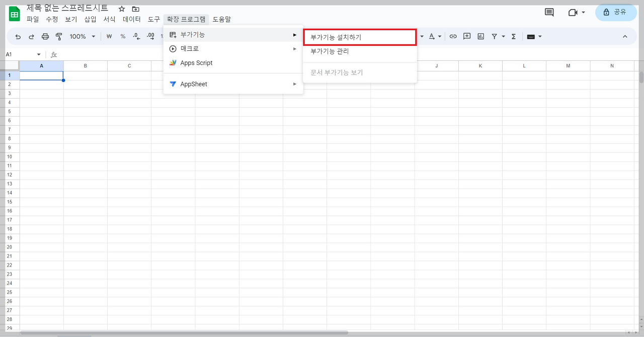Image resolution: width=644 pixels, height=337 pixels.
Task: Collapse the toolbar with chevron
Action: [x=625, y=36]
